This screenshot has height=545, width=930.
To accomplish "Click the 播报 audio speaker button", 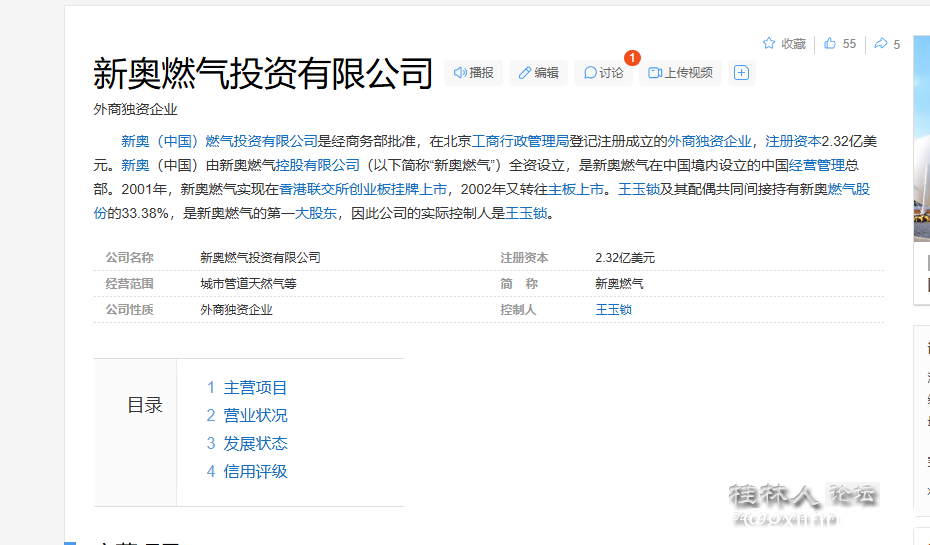I will coord(473,73).
